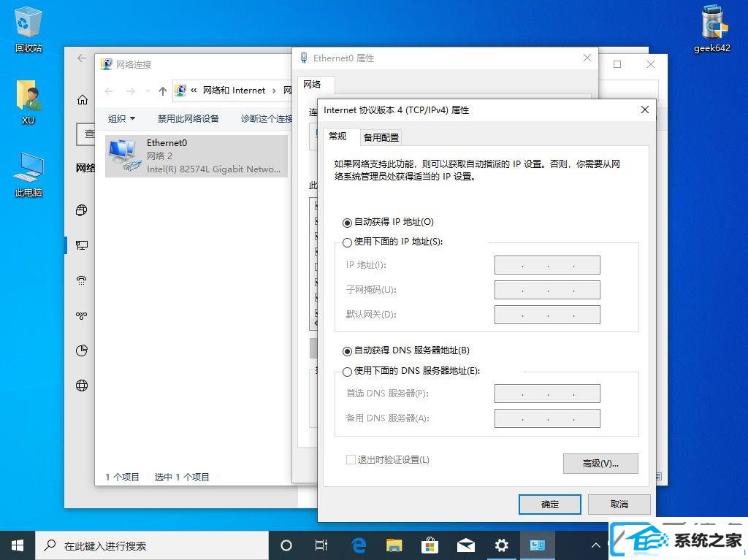This screenshot has height=560, width=748.
Task: Open the Mail app from the taskbar
Action: pyautogui.click(x=465, y=545)
